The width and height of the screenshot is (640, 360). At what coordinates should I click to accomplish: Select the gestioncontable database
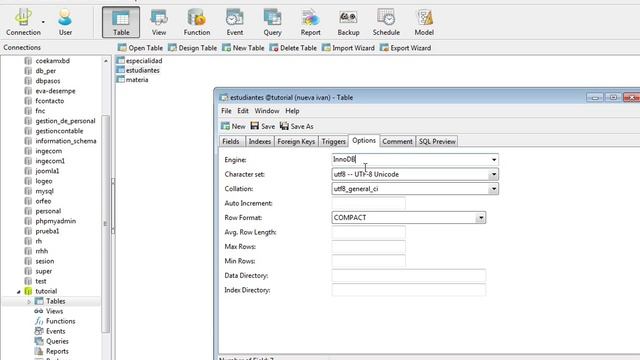54,131
